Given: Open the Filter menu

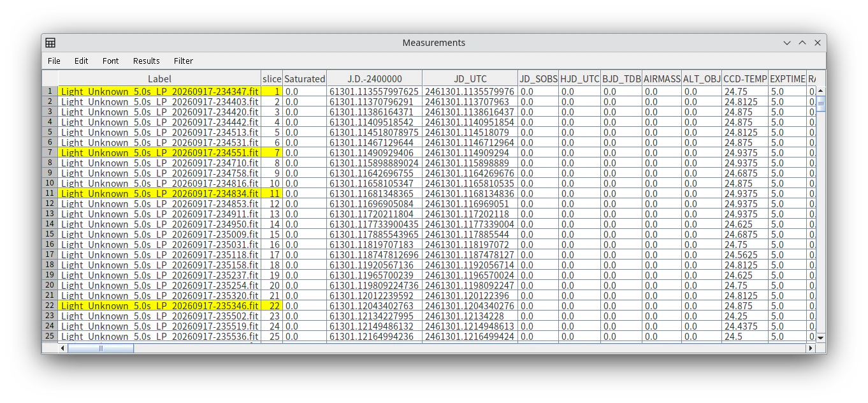Looking at the screenshot, I should (x=183, y=61).
